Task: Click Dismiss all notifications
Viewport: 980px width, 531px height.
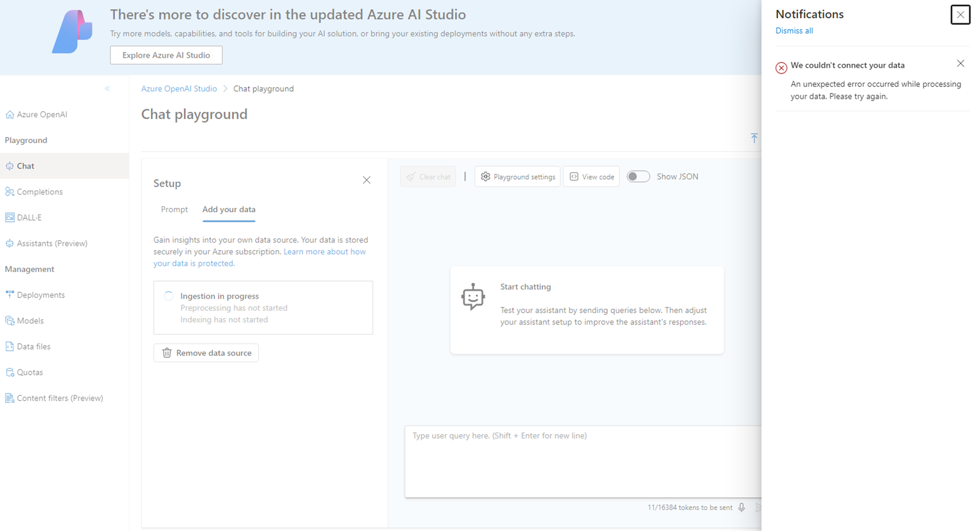Action: click(794, 31)
